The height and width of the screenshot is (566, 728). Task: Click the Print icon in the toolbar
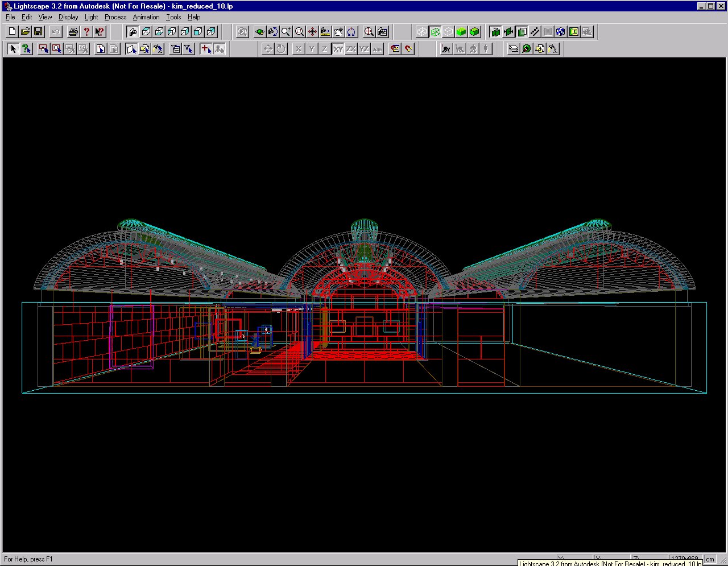[73, 32]
